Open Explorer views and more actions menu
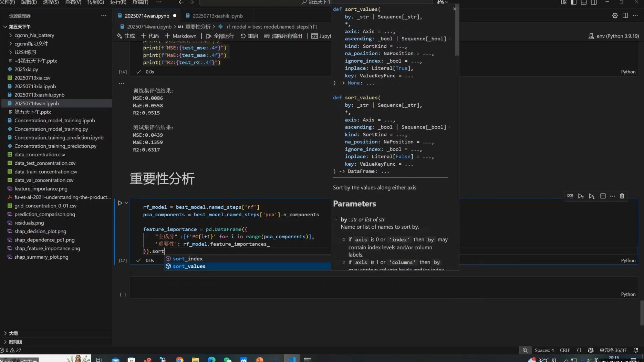The width and height of the screenshot is (644, 362). pos(104,15)
